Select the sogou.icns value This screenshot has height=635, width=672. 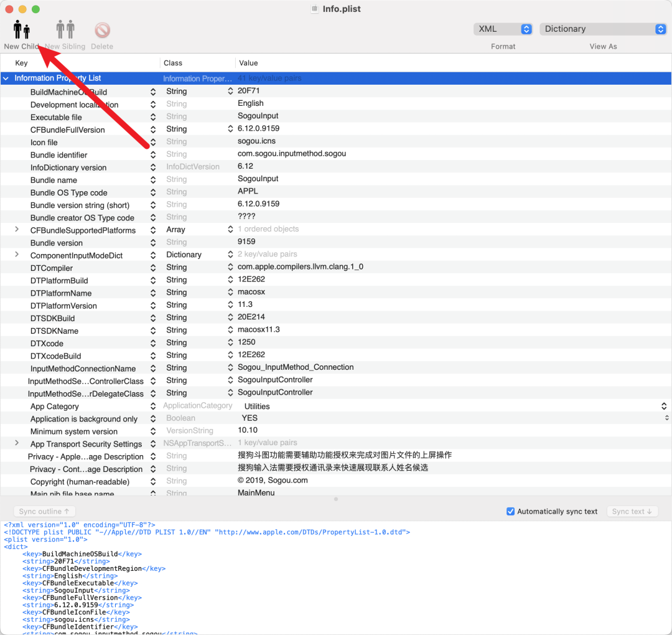tap(256, 141)
